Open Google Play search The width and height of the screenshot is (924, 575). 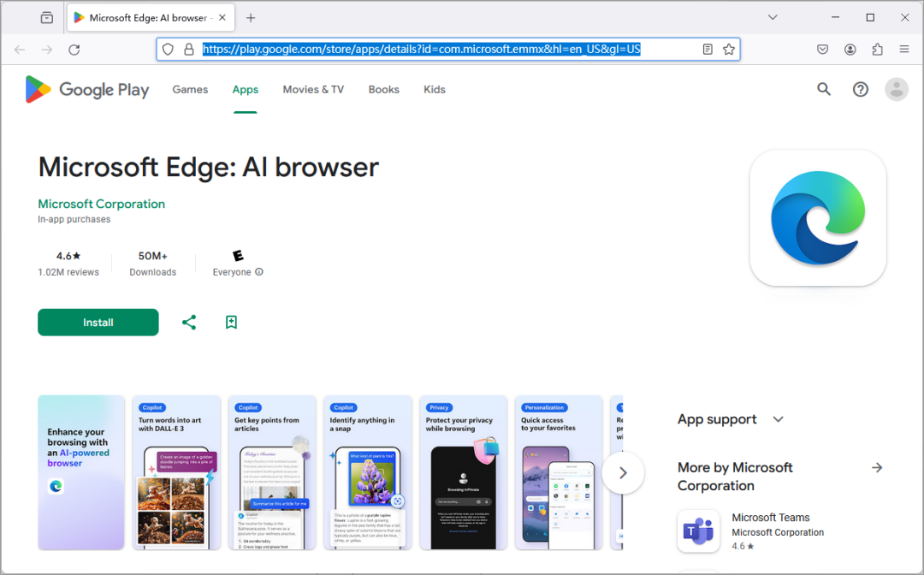pos(824,90)
